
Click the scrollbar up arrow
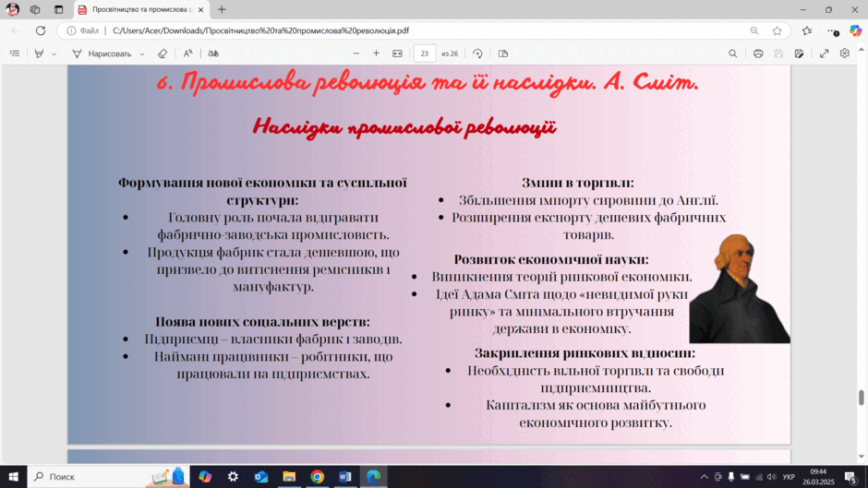click(x=862, y=50)
